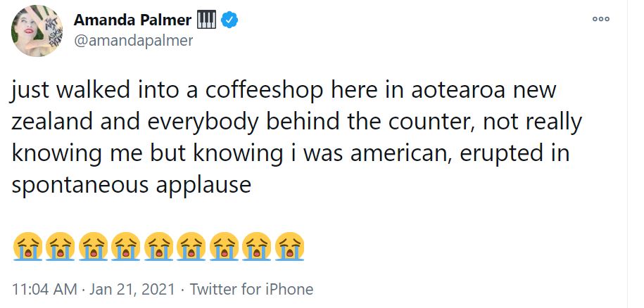Click the eighth crying emoji in the row
The height and width of the screenshot is (308, 644).
click(256, 247)
